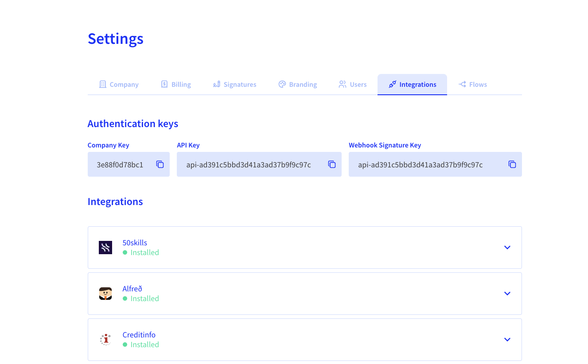Click the Authentication keys heading

point(133,124)
